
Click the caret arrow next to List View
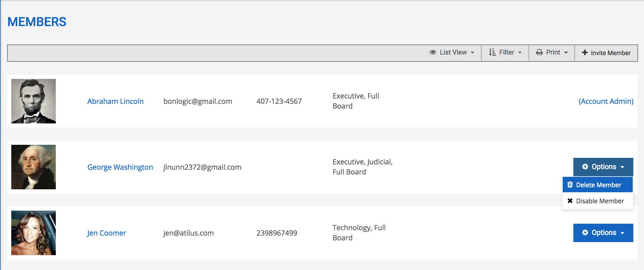coord(472,53)
